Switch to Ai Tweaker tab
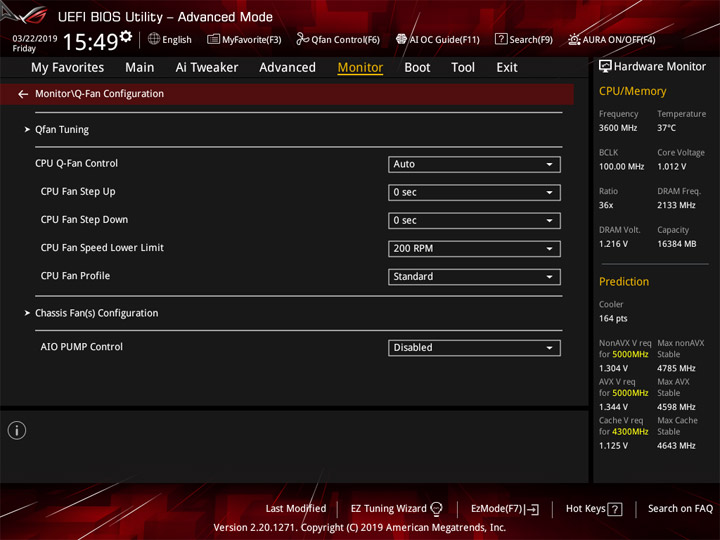This screenshot has height=540, width=720. (207, 68)
